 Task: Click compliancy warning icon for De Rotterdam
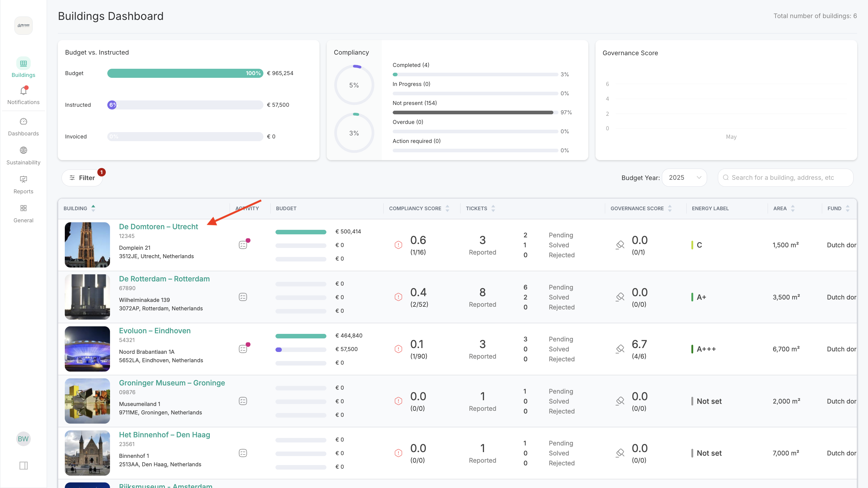[x=398, y=297]
